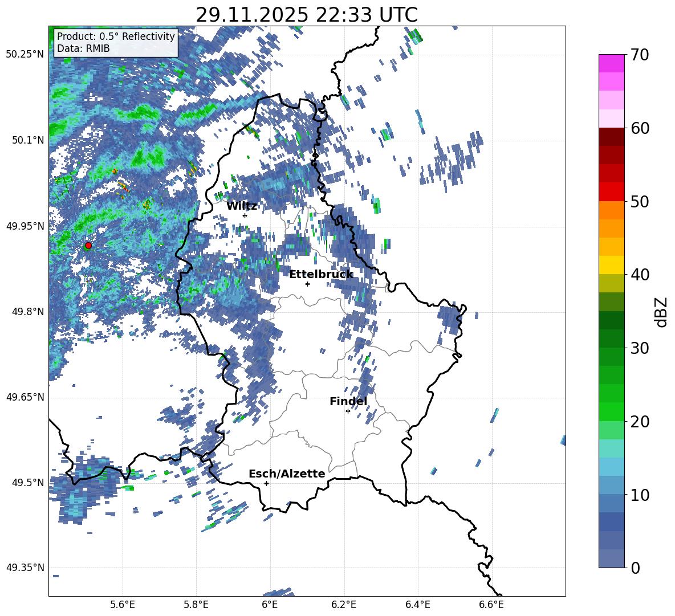
Task: Click the Product: 0.5° Reflectivity text
Action: (x=116, y=36)
